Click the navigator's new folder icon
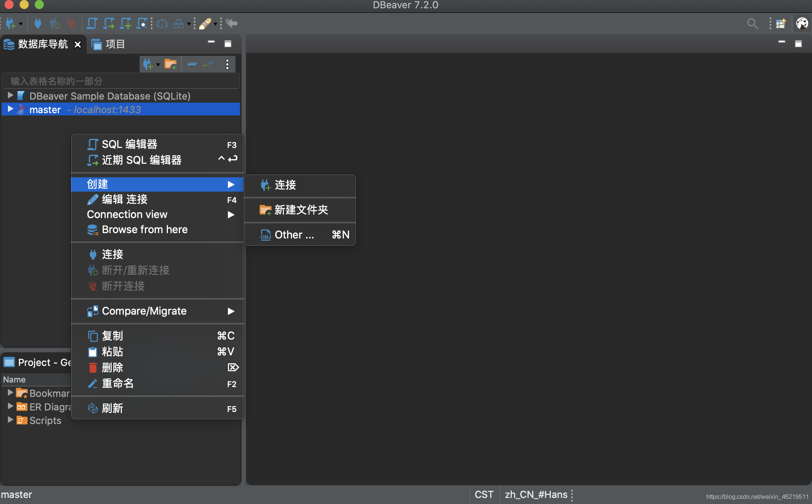 pos(171,64)
